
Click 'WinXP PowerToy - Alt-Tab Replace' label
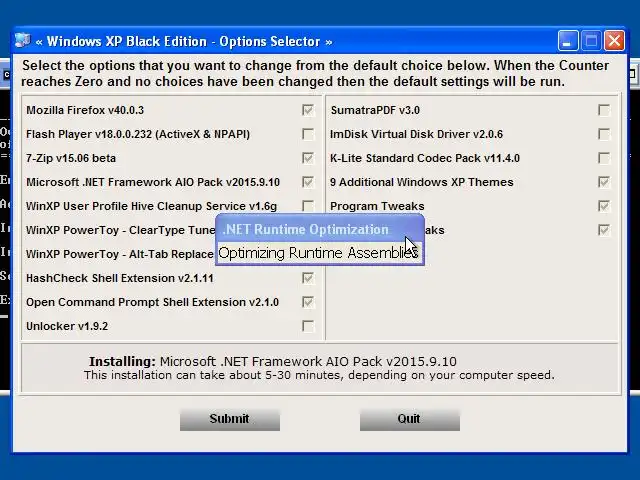[x=120, y=254]
